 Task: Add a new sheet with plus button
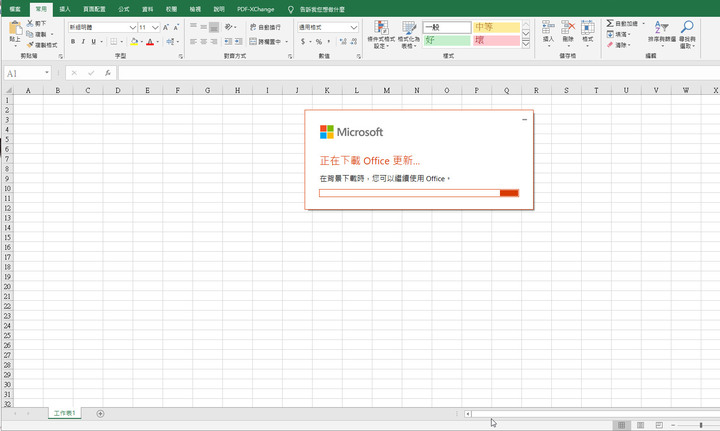[x=100, y=414]
